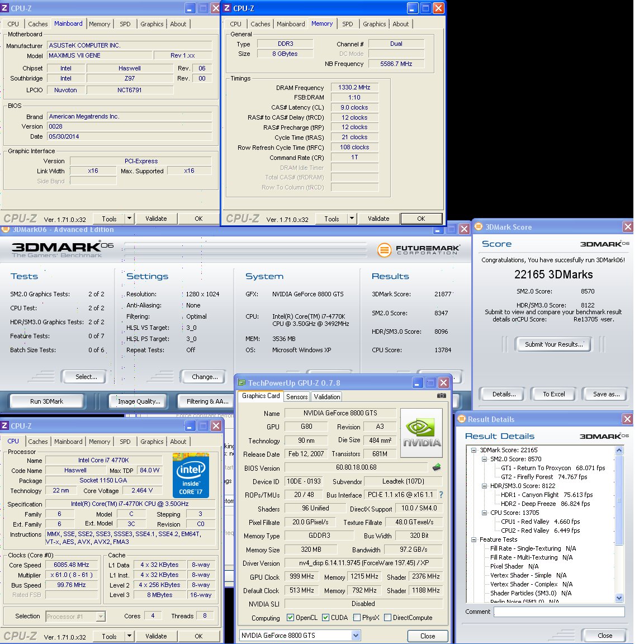Screen dimensions: 644x644
Task: Click the Comment input field in Result Details
Action: pyautogui.click(x=559, y=612)
